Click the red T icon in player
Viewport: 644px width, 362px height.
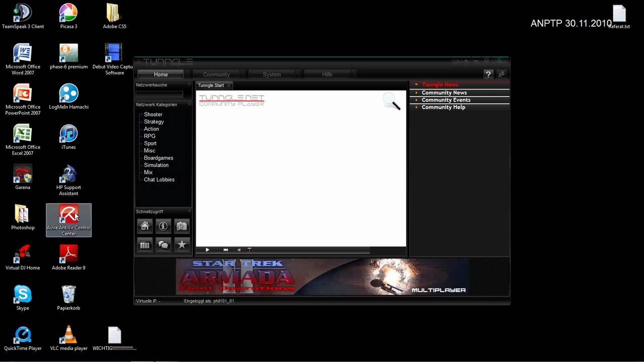(x=249, y=250)
